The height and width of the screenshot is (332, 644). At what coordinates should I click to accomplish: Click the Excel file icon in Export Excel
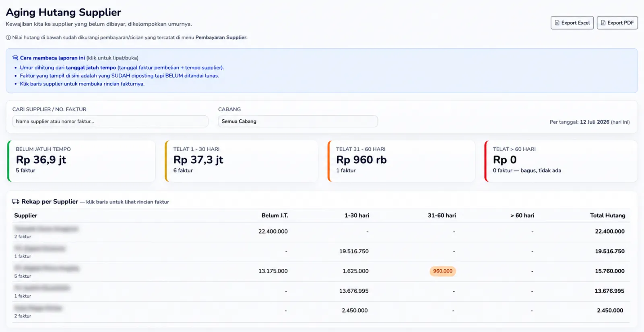pyautogui.click(x=557, y=23)
